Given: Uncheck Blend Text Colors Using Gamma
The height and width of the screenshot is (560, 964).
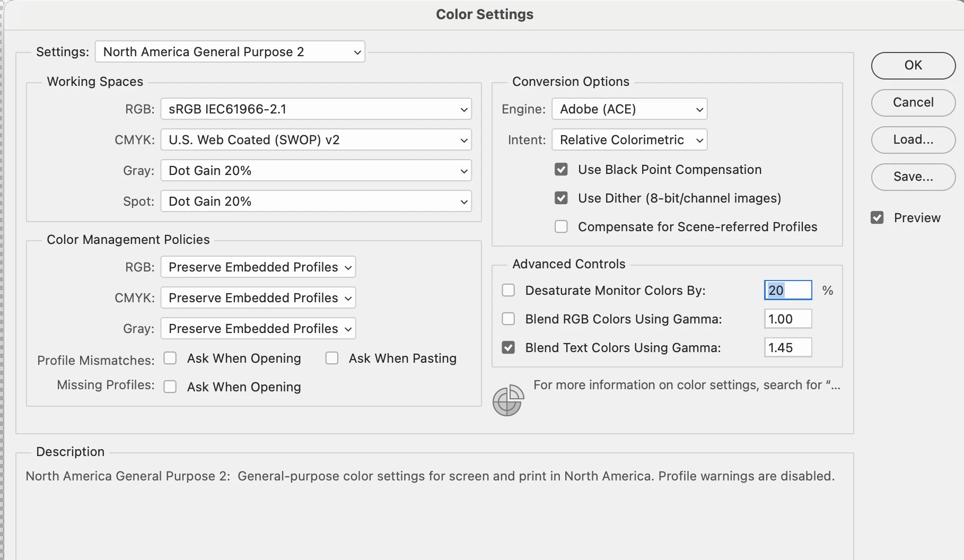Looking at the screenshot, I should point(508,348).
